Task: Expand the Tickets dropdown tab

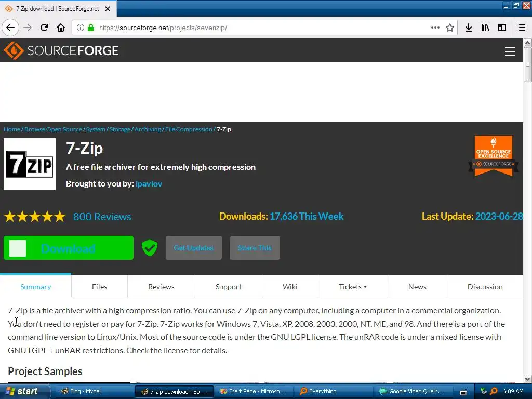Action: coord(353,287)
